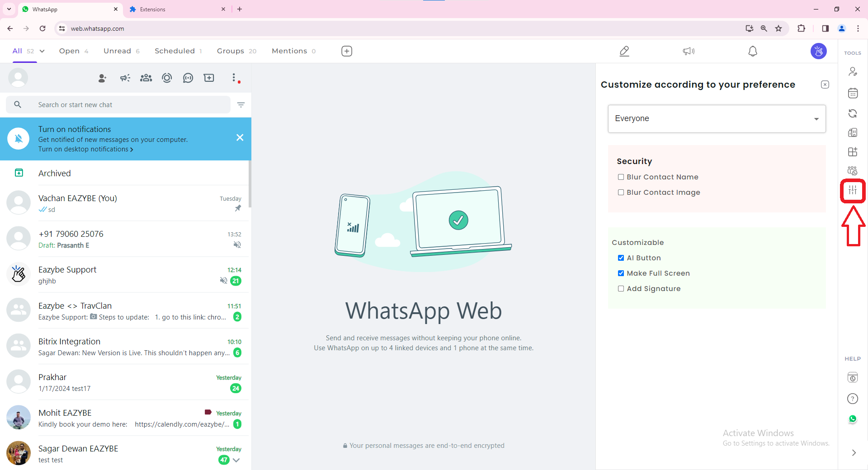The height and width of the screenshot is (470, 868).
Task: Open the +91 79060 25076 chat
Action: pyautogui.click(x=124, y=239)
